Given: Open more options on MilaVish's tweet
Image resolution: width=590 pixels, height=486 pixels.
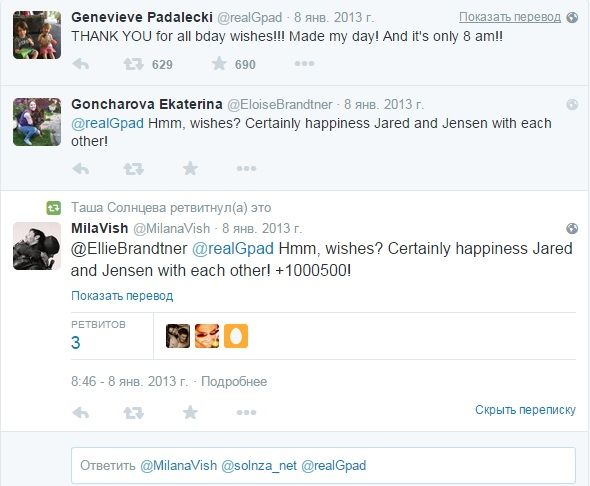Looking at the screenshot, I should pyautogui.click(x=246, y=413).
